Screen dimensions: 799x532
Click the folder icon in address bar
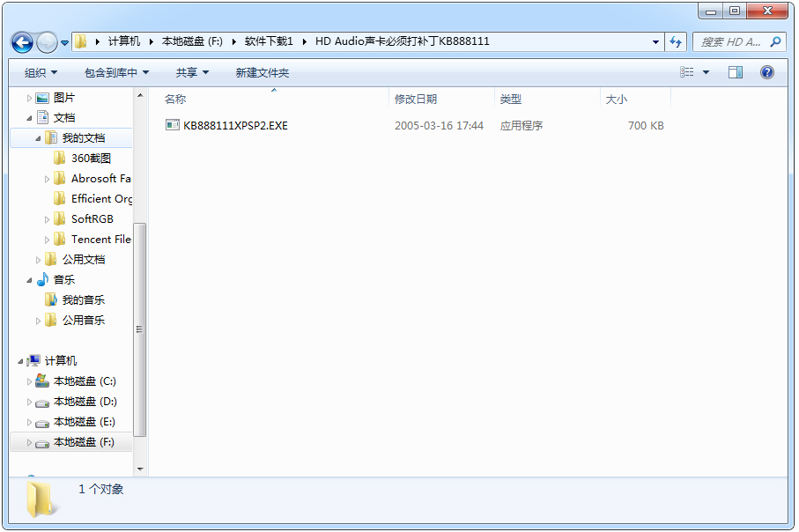(80, 41)
